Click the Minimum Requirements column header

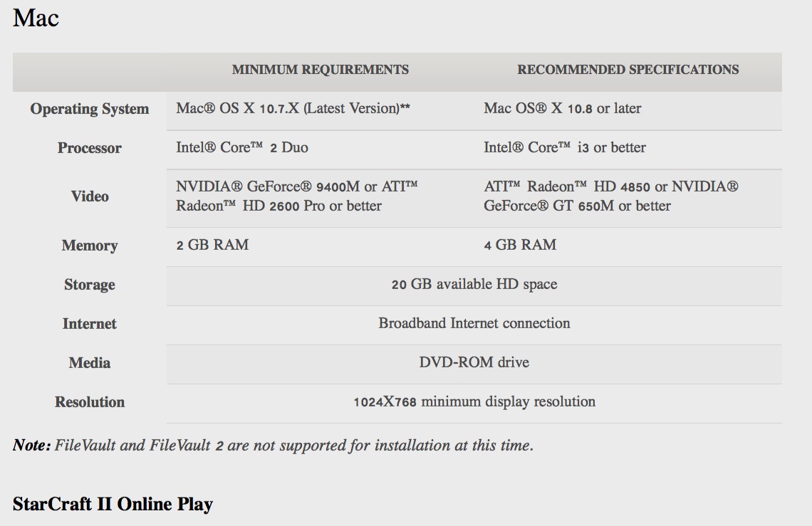(x=320, y=70)
